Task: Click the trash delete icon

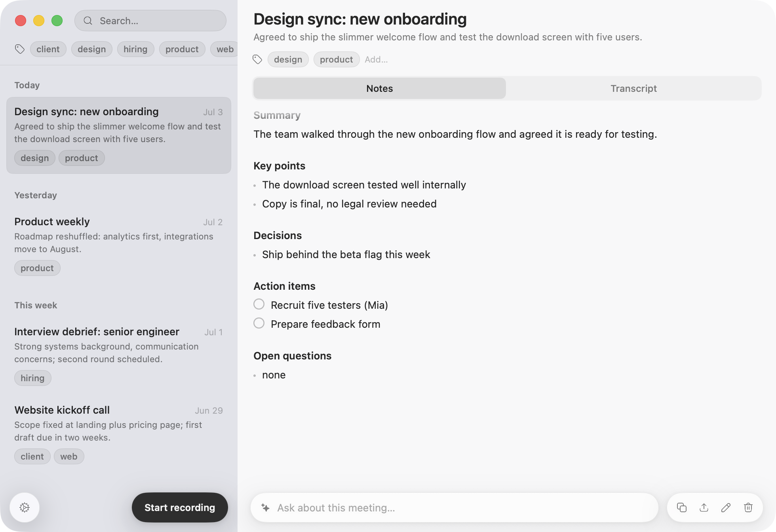Action: 748,507
